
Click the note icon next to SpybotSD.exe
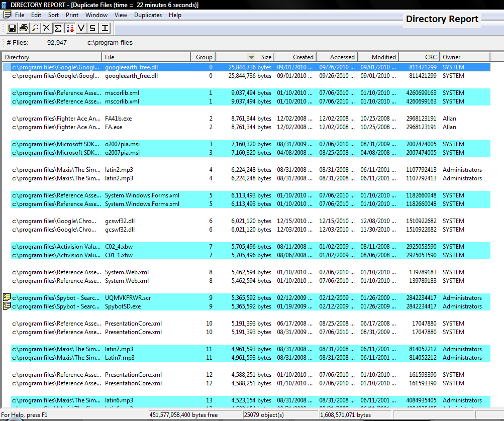[7, 305]
